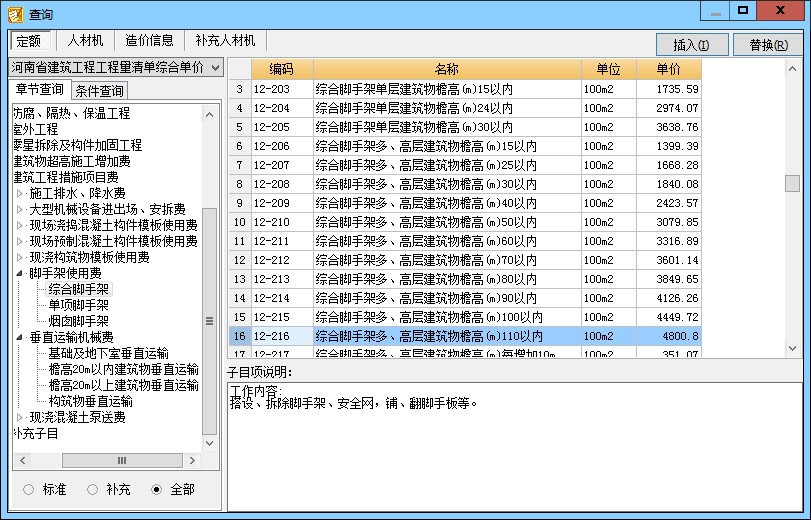The height and width of the screenshot is (520, 811).
Task: Expand the 施工排水、降水费 tree node
Action: [x=19, y=193]
